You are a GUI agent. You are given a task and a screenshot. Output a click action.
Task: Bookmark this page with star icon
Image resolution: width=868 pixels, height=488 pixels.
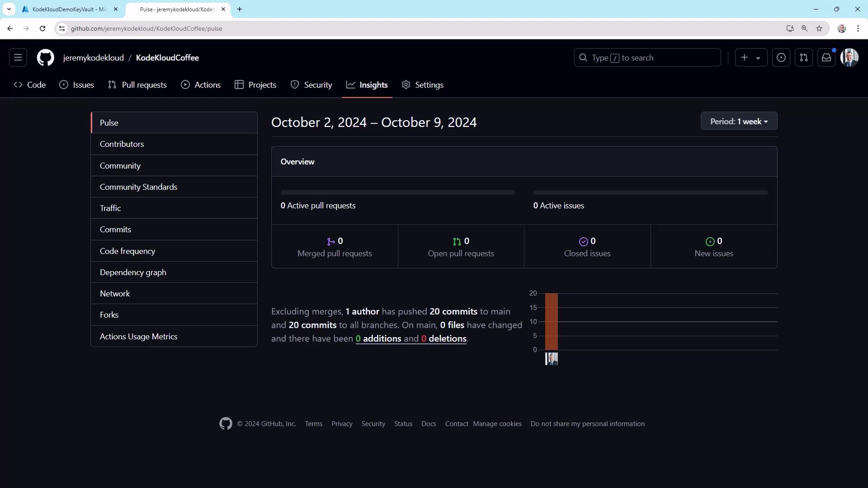(819, 28)
